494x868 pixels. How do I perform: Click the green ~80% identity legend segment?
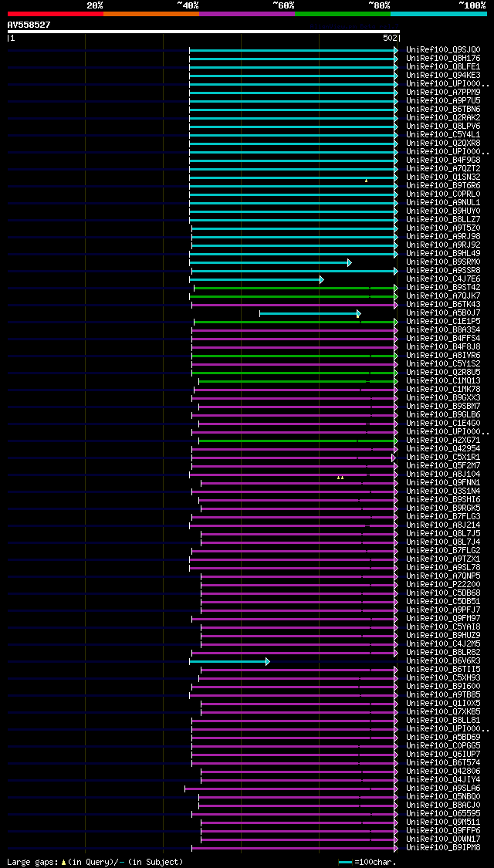click(343, 13)
